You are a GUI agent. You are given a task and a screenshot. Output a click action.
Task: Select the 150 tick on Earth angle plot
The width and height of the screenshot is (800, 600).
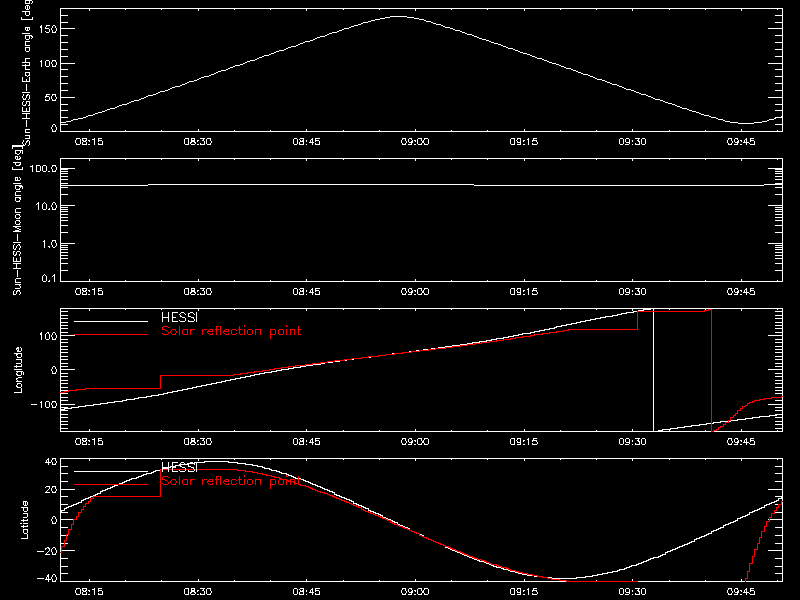click(48, 29)
